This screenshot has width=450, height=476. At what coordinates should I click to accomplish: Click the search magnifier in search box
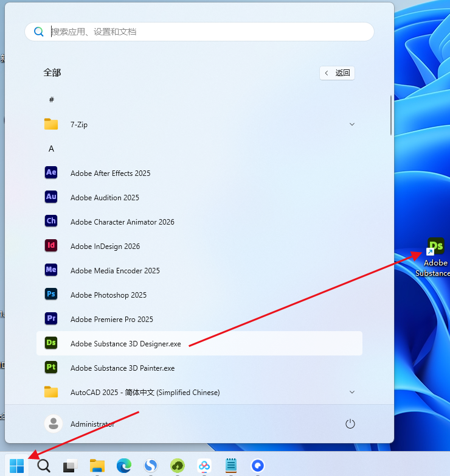tap(38, 32)
